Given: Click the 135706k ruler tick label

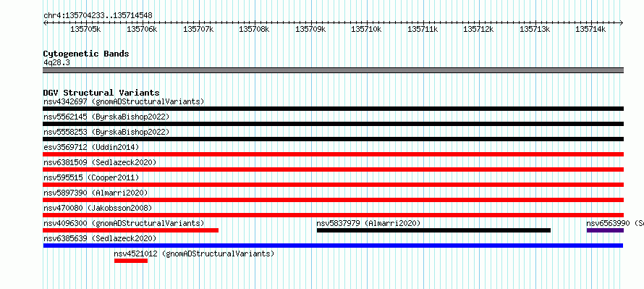Looking at the screenshot, I should click(x=142, y=29).
